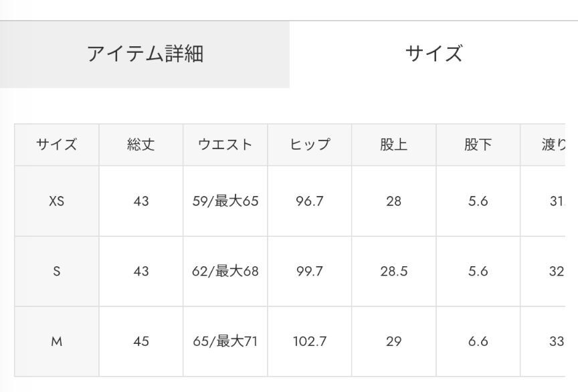578x392 pixels.
Task: Click the S size row label
Action: (x=56, y=271)
